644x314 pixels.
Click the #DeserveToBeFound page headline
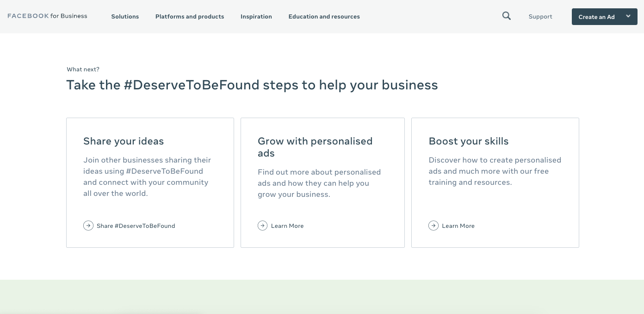tap(252, 85)
